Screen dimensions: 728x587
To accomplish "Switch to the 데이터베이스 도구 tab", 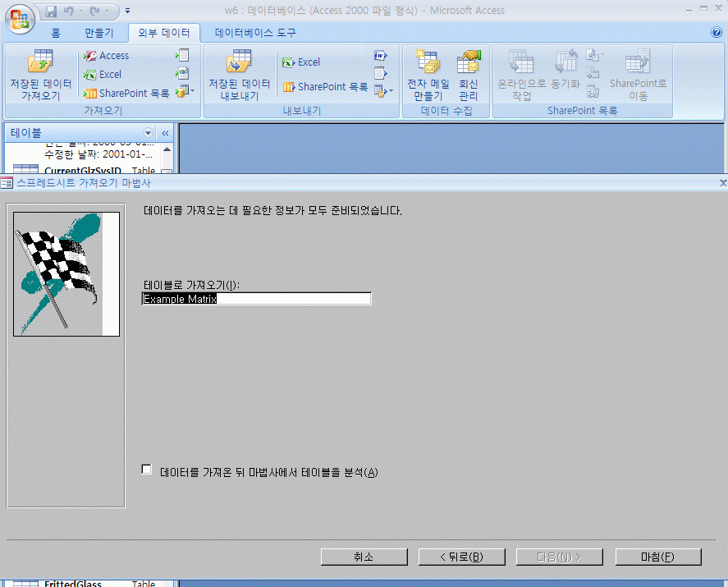I will tap(255, 33).
